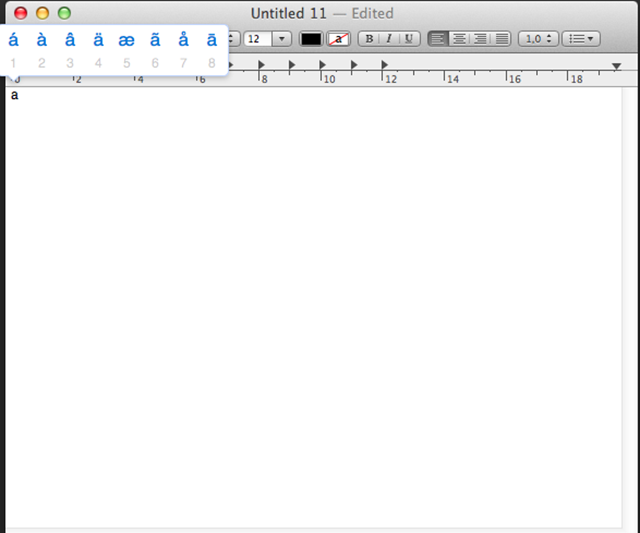
Task: Open the text background color swatch
Action: click(x=338, y=39)
